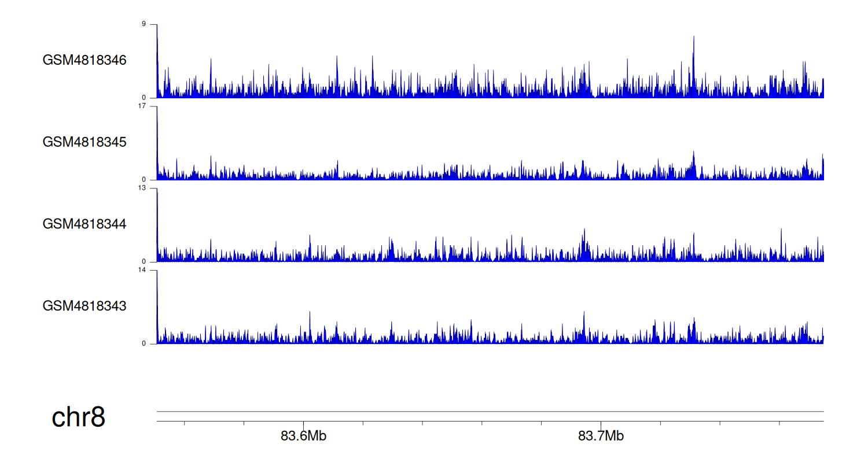868x451 pixels.
Task: Select the zero baseline label of GSM4818345
Action: pos(152,179)
